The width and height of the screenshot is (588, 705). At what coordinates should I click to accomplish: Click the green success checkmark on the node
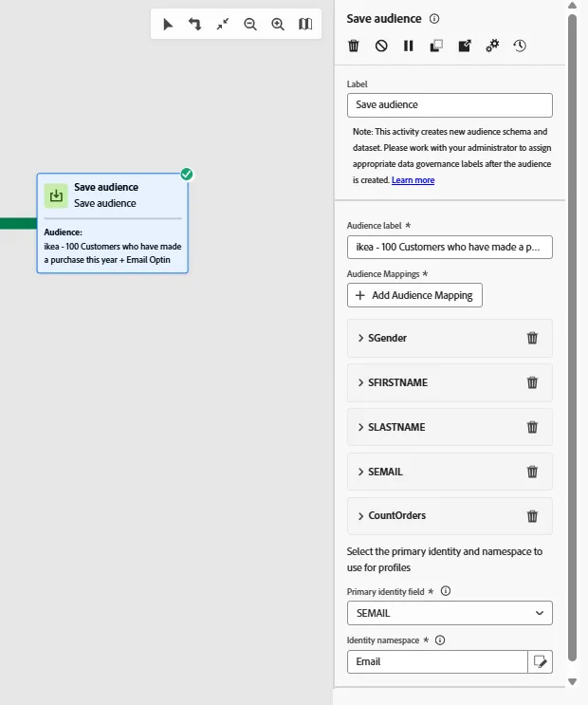187,174
